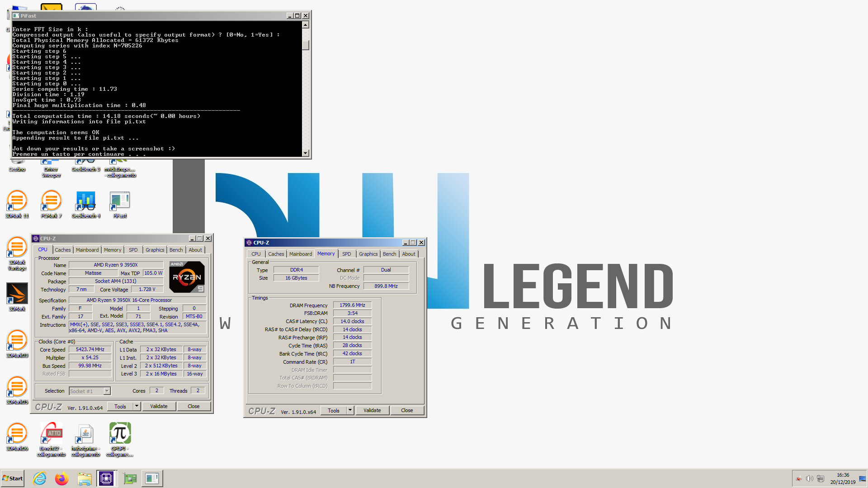Switch to CPU-Z taskbar button
The image size is (868, 488).
click(106, 479)
